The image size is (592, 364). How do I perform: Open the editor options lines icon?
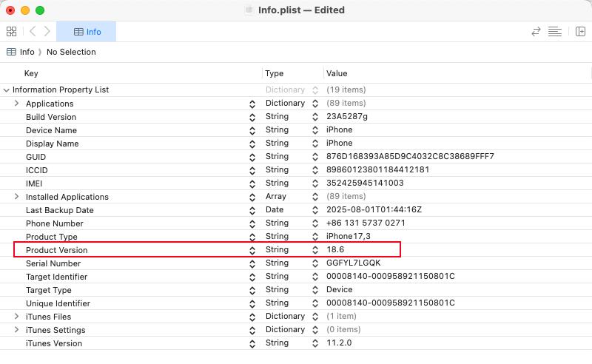(554, 32)
